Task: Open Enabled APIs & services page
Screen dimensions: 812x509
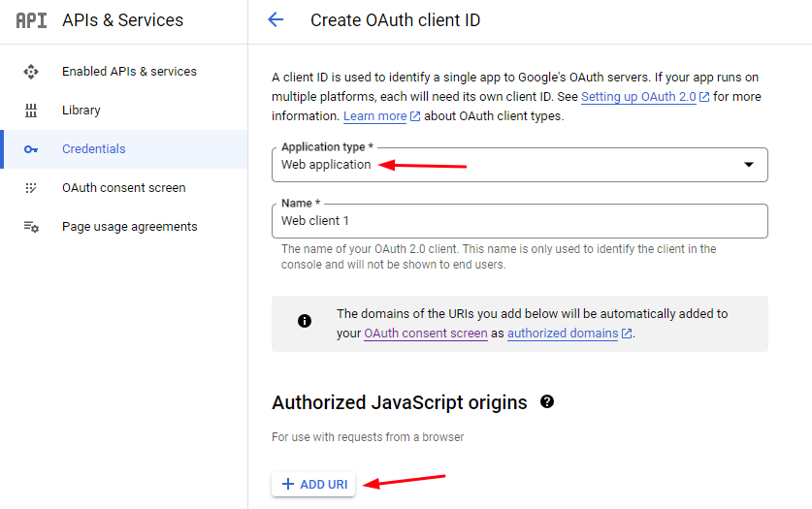Action: [x=129, y=72]
